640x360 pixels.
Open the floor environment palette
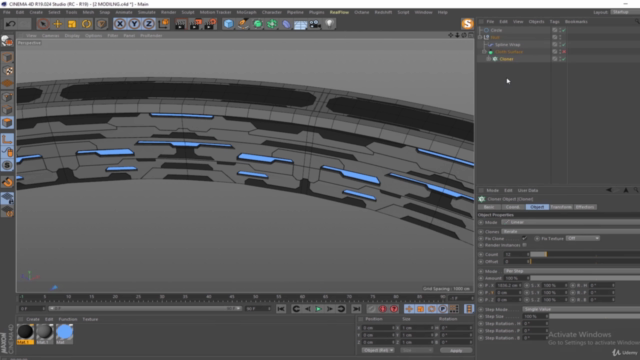(300, 24)
